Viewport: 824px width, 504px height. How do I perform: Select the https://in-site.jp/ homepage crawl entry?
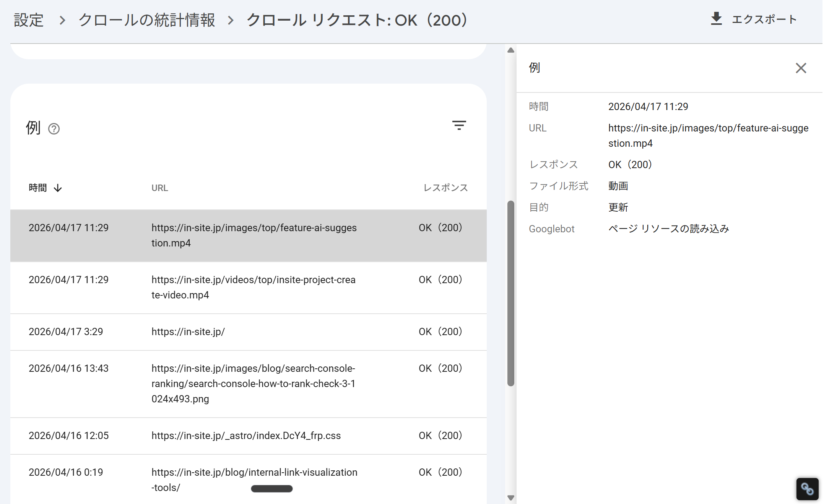(x=249, y=332)
